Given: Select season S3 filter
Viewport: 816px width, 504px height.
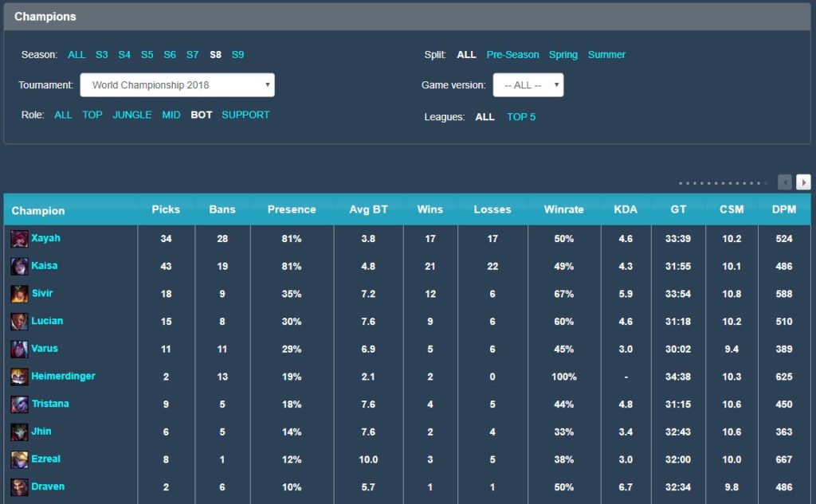Looking at the screenshot, I should click(101, 55).
